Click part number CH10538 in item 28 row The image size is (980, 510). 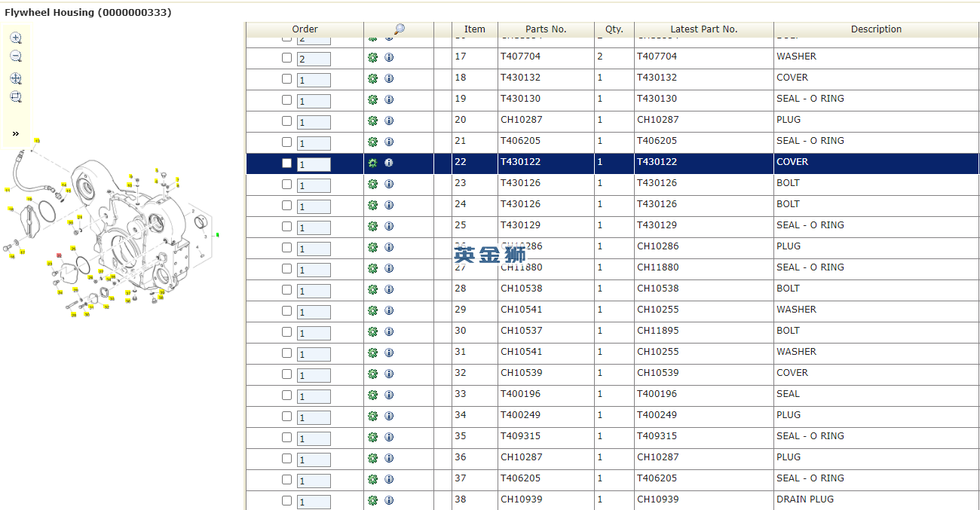pyautogui.click(x=521, y=289)
